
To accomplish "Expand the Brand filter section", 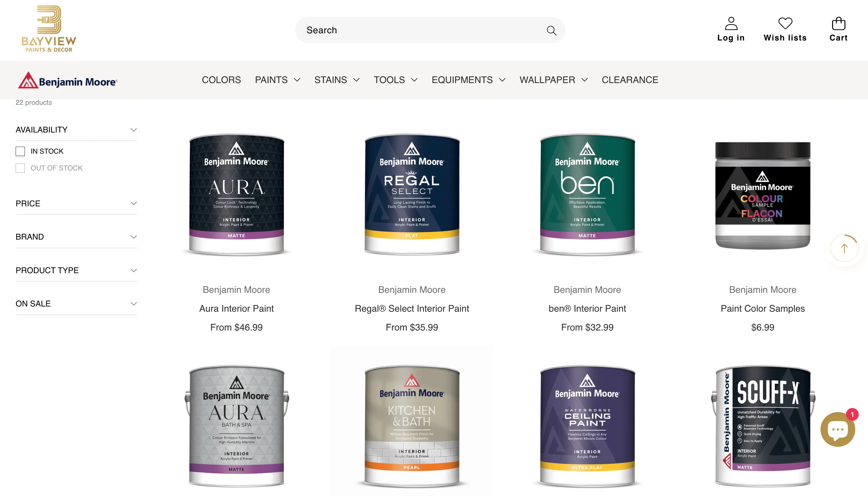I will coord(76,237).
